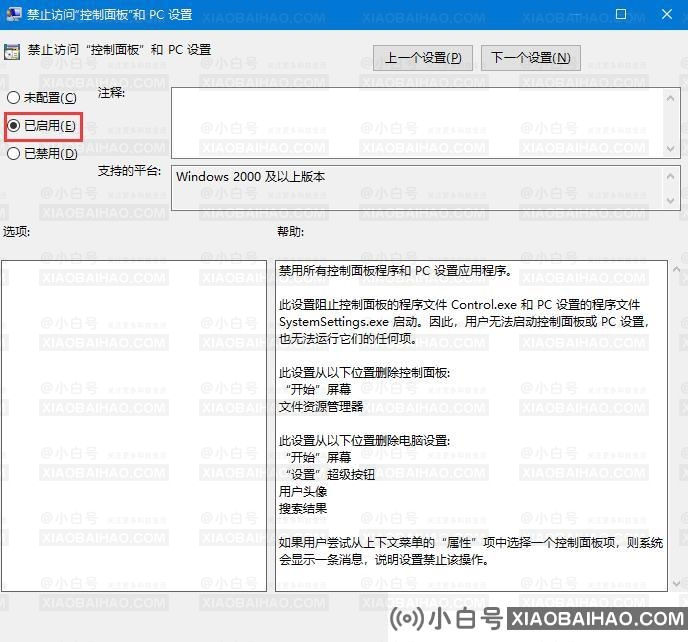This screenshot has height=642, width=688.
Task: Click the help line '搜索结果'
Action: pos(303,509)
